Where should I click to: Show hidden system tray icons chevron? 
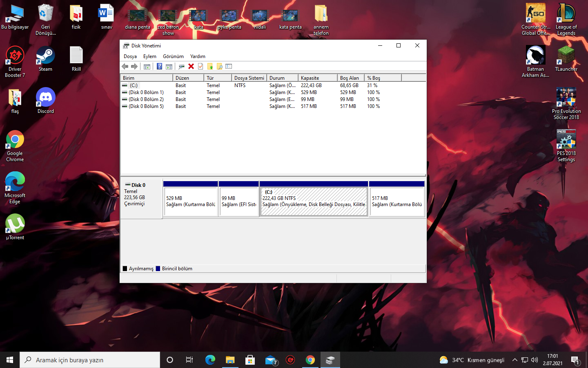click(515, 360)
